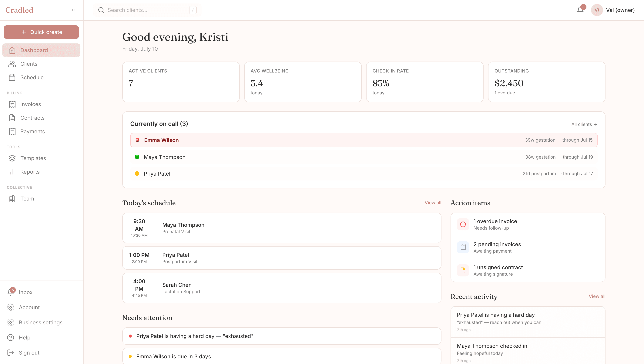Click the Schedule calendar icon
The width and height of the screenshot is (644, 364).
12,77
